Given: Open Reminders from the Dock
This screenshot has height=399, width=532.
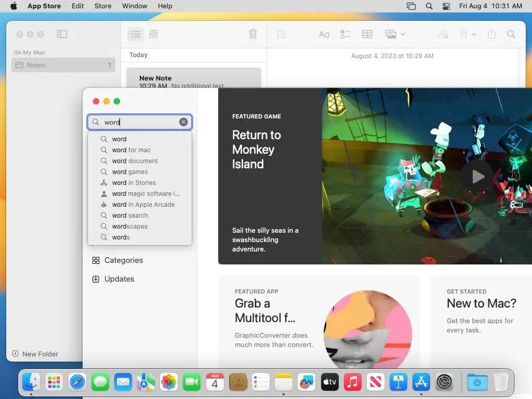Looking at the screenshot, I should coord(261,382).
